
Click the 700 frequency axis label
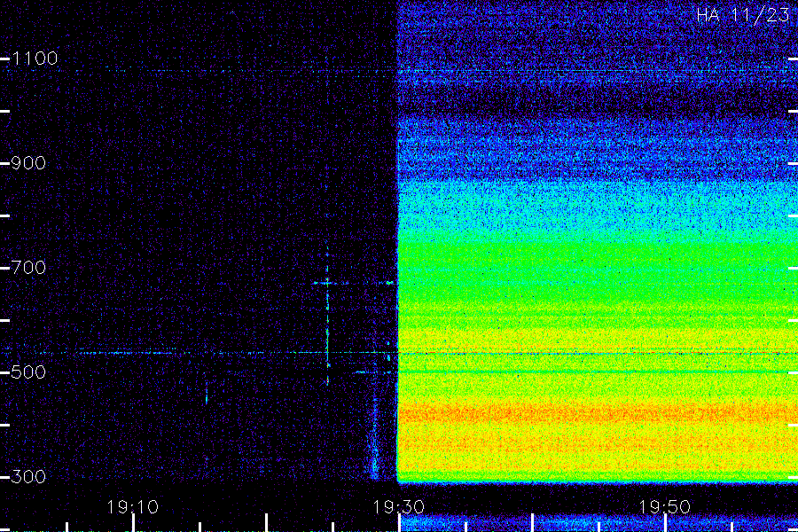click(28, 267)
